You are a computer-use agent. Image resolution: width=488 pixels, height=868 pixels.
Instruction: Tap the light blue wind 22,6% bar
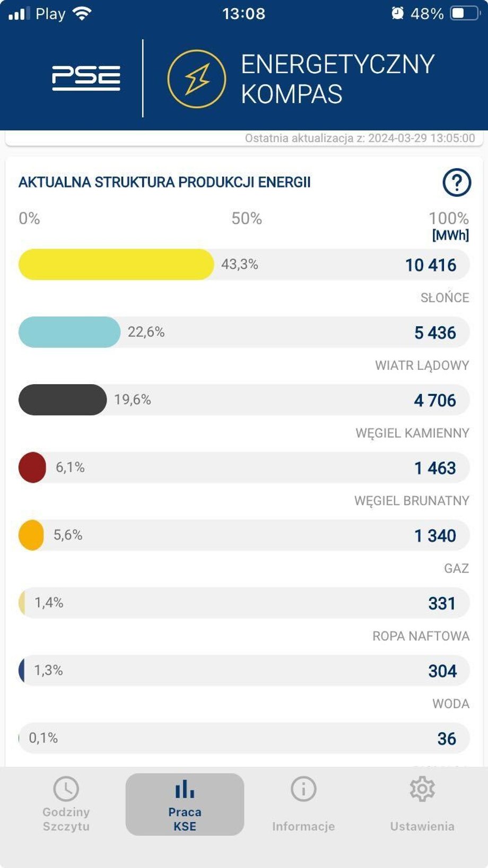tap(69, 332)
